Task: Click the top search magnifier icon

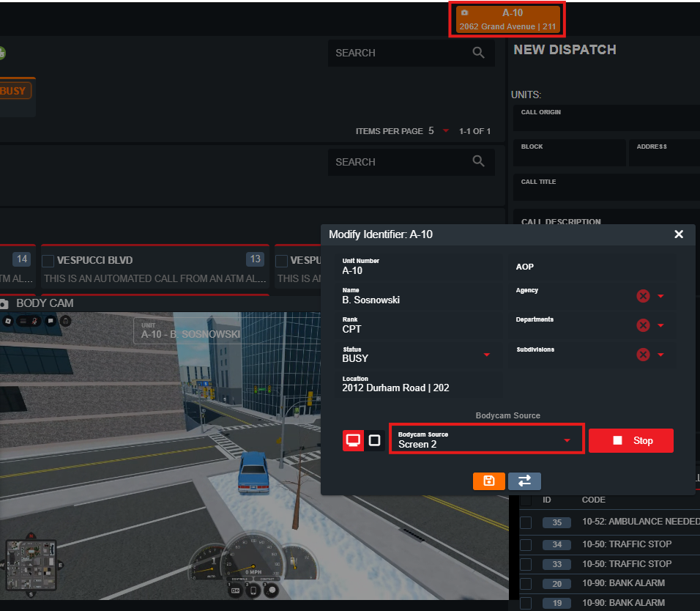Action: 479,53
